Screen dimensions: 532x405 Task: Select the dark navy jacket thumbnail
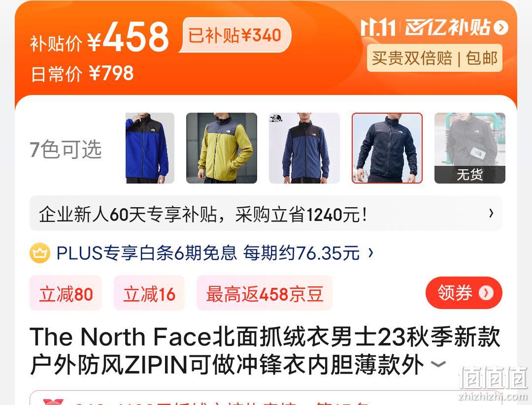[x=387, y=148]
